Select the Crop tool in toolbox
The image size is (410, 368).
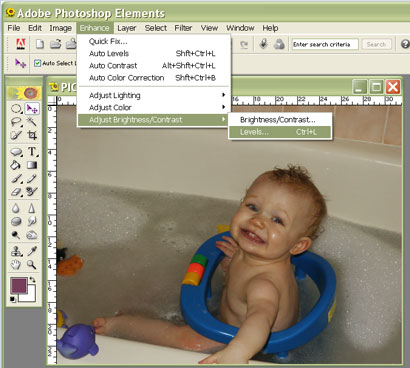pyautogui.click(x=32, y=135)
